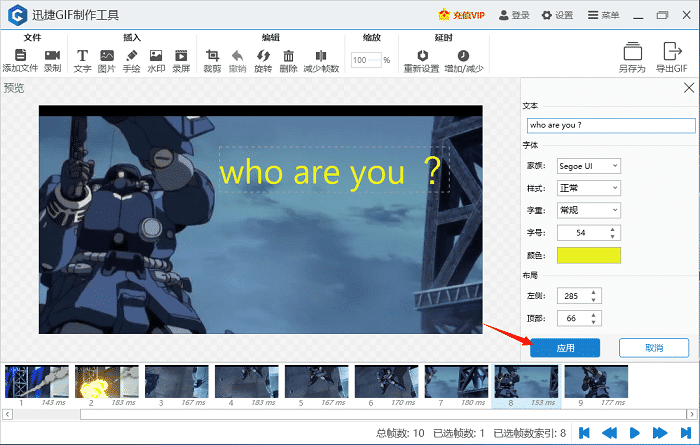Select frame 5 thumbnail (167 ms)
This screenshot has width=700, height=445.
pyautogui.click(x=317, y=382)
